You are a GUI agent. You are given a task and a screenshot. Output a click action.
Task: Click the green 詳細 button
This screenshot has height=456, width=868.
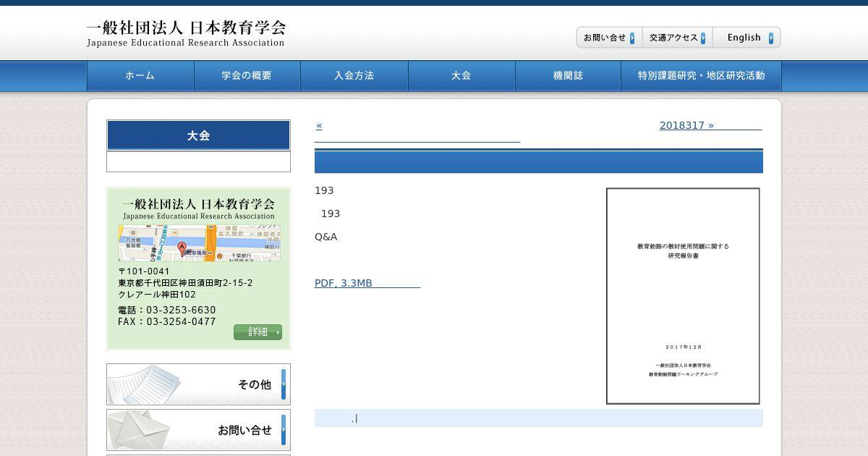258,332
